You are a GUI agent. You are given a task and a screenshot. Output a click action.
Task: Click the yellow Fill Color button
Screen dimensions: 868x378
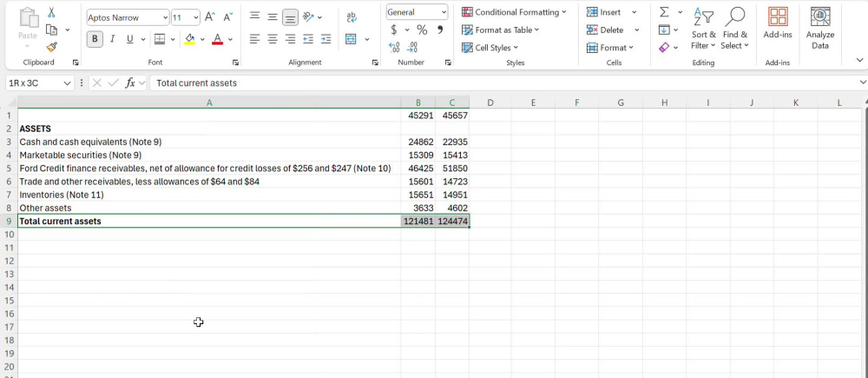pyautogui.click(x=190, y=39)
